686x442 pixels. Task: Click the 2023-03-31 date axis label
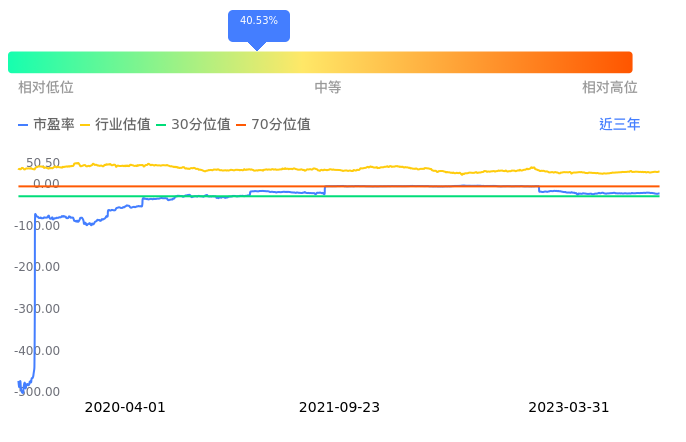tap(569, 408)
